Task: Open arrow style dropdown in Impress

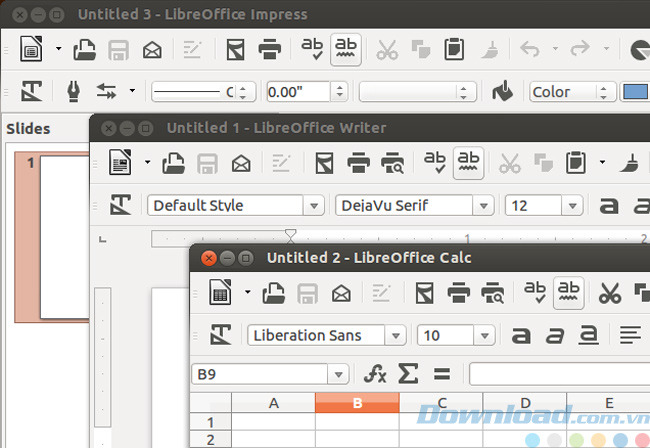Action: (132, 90)
